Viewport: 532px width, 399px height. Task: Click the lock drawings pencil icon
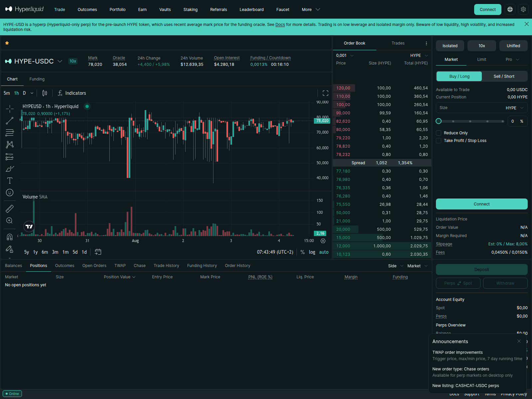pyautogui.click(x=10, y=249)
